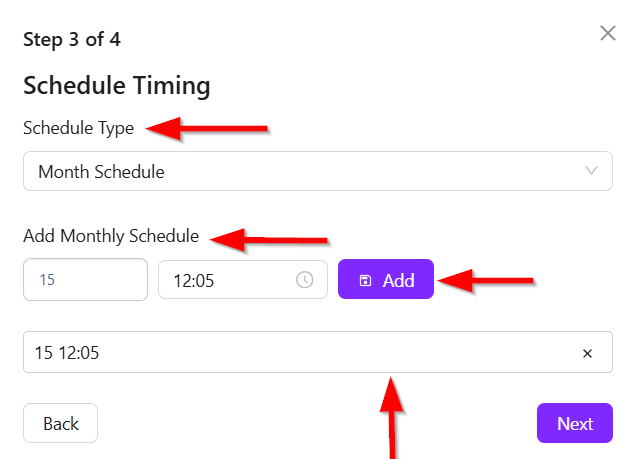Click the Add Monthly Schedule label
Viewport: 636px width, 459px height.
(x=111, y=236)
